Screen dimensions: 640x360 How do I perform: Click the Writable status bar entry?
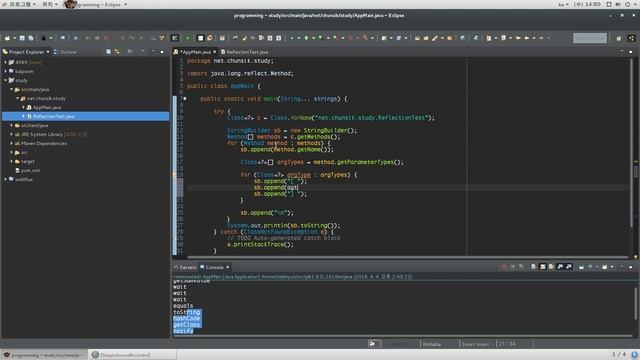(431, 344)
